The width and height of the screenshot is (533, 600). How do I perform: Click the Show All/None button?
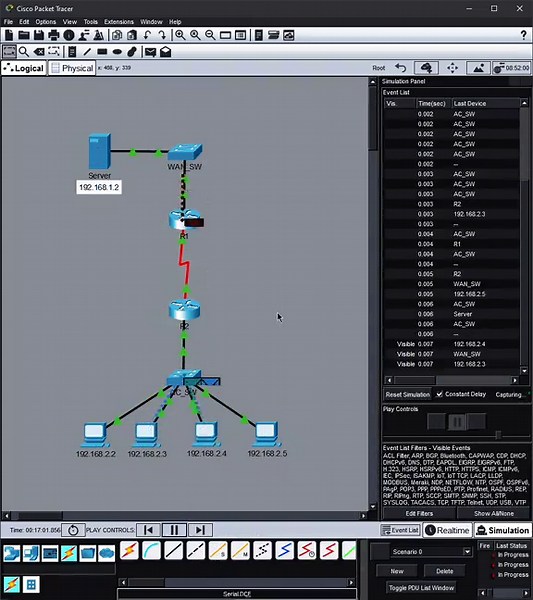point(494,514)
